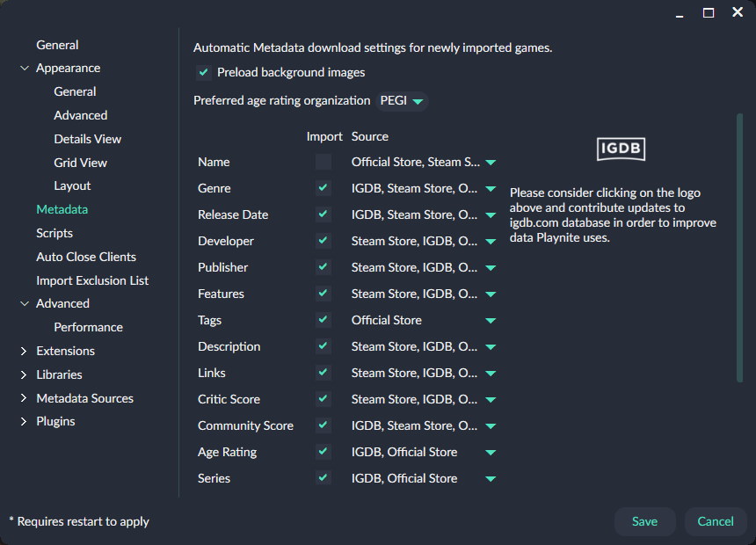Uncheck the Community Score import checkbox
The width and height of the screenshot is (756, 545).
coord(323,425)
